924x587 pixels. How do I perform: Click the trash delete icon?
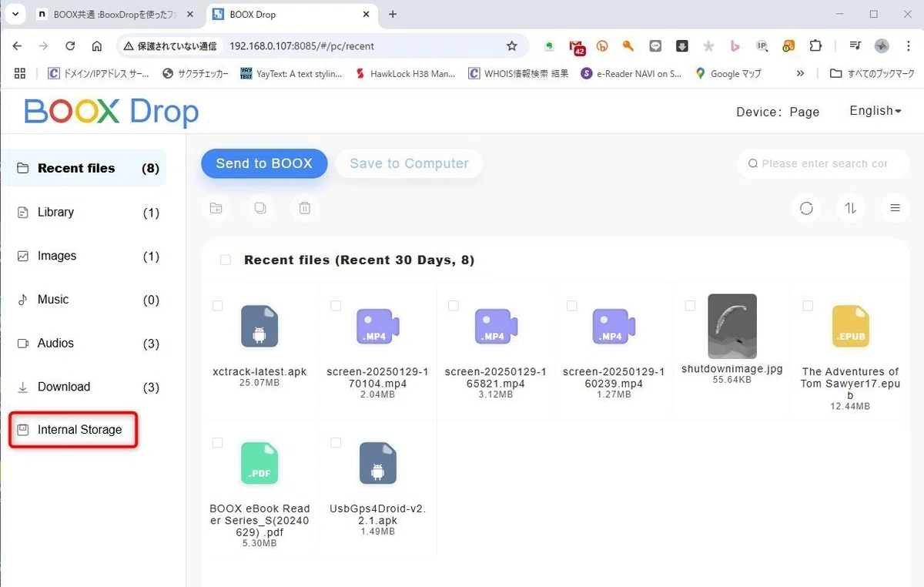coord(305,208)
